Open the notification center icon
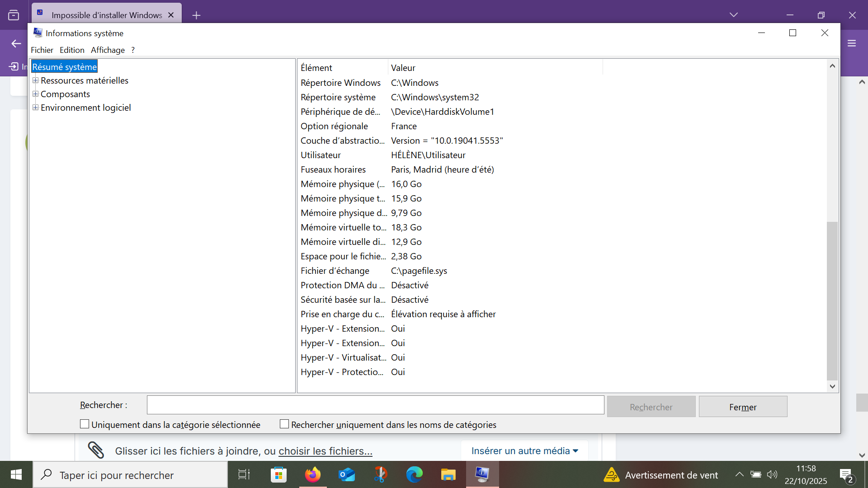 point(845,474)
